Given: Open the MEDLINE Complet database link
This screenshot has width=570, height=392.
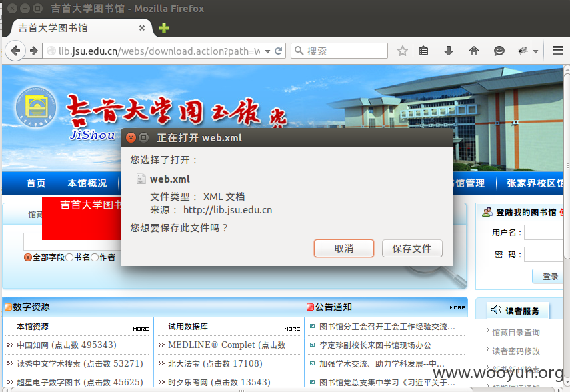Looking at the screenshot, I should tap(227, 345).
